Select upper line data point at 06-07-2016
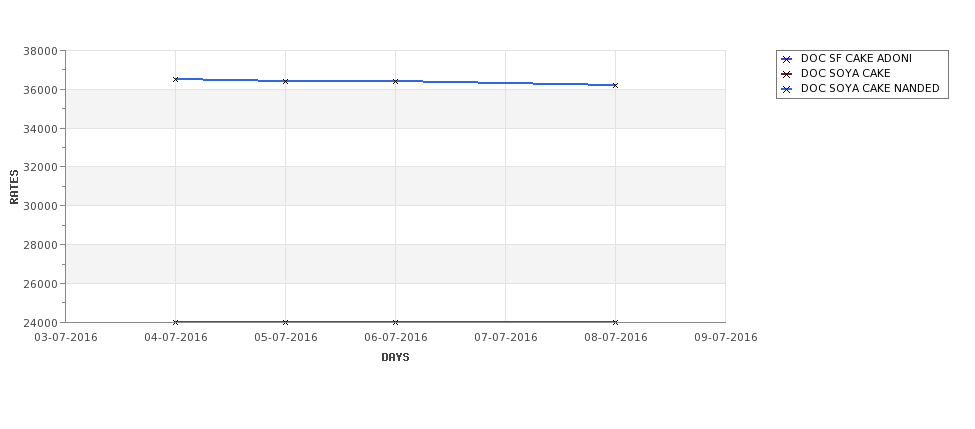The width and height of the screenshot is (975, 429). pos(395,81)
